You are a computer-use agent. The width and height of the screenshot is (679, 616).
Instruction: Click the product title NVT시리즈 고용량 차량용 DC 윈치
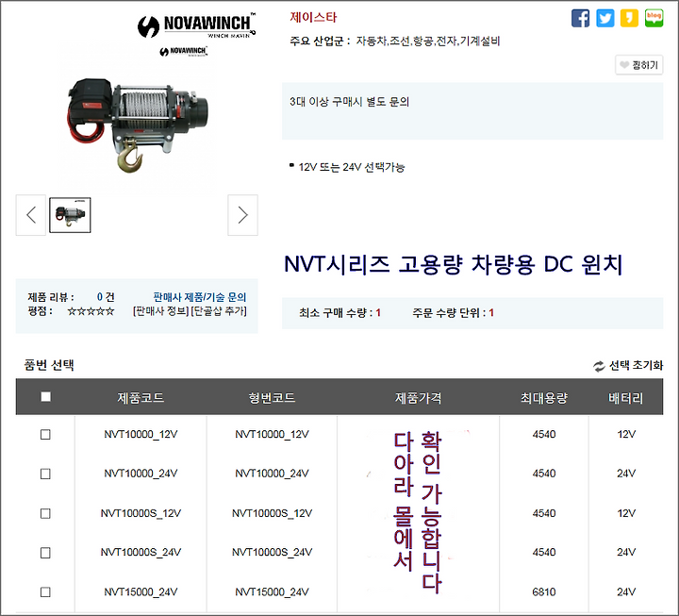[454, 264]
